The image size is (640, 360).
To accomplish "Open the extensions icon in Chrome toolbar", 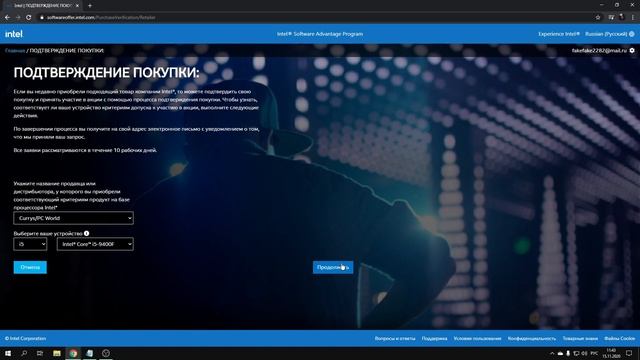I will pyautogui.click(x=611, y=18).
